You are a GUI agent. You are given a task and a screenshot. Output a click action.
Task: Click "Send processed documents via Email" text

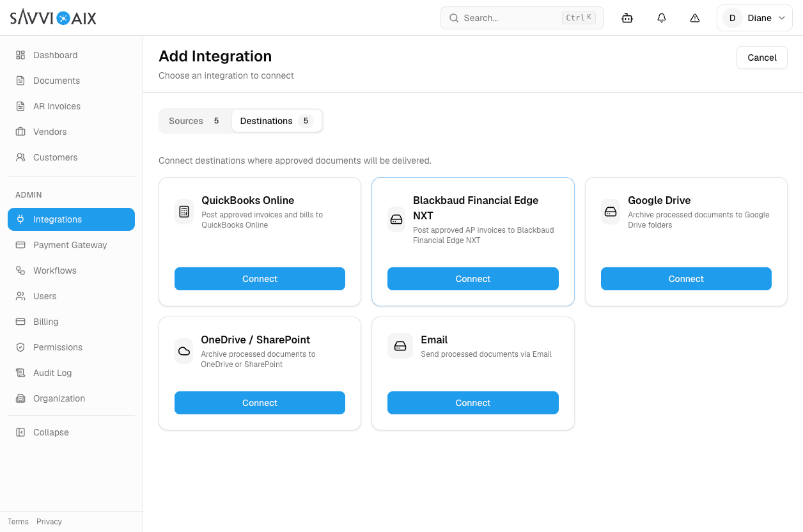[x=486, y=354]
